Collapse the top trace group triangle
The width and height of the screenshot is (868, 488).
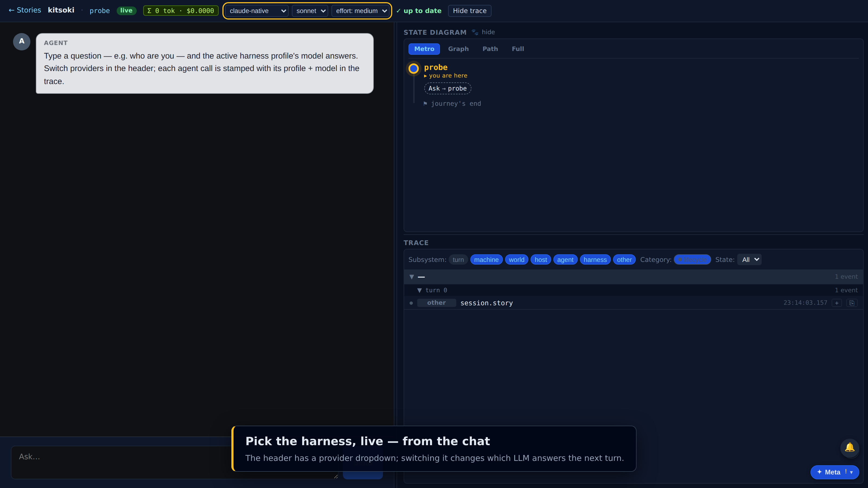coord(411,277)
